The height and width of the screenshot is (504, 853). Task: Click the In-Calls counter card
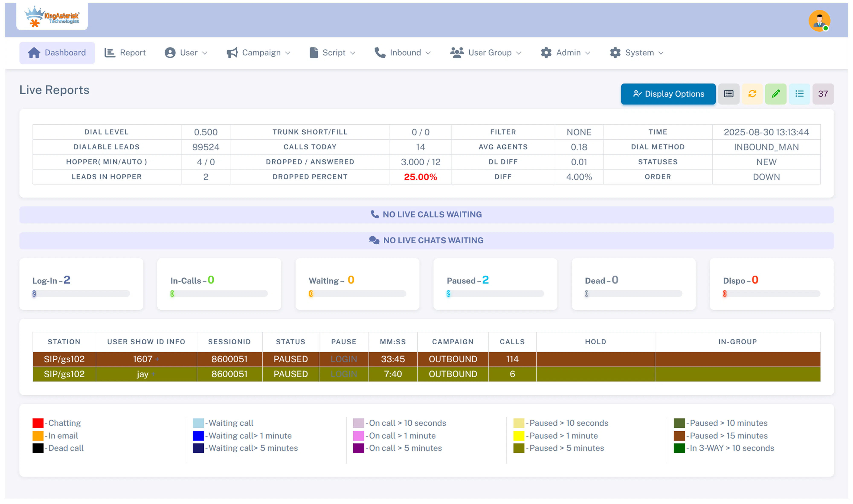(x=219, y=284)
